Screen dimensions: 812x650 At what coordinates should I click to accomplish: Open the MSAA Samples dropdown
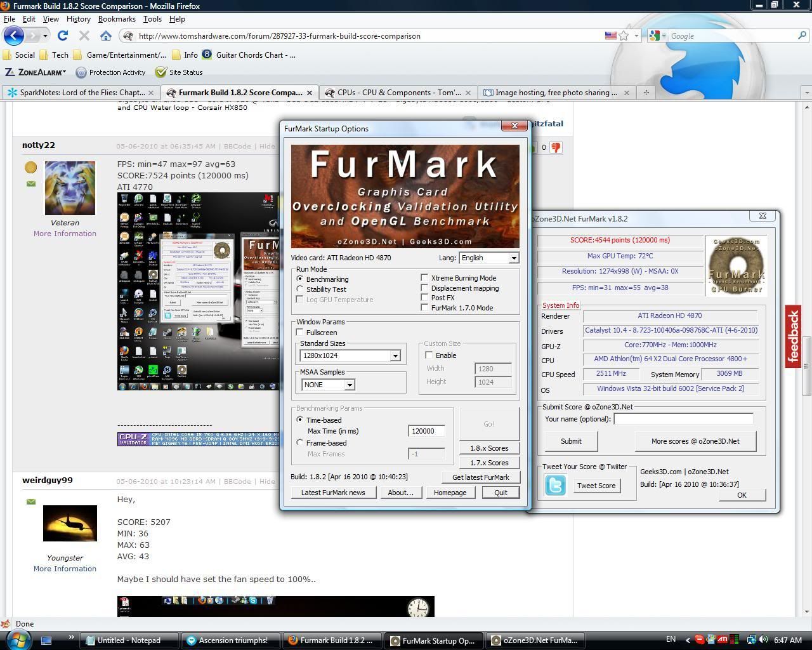[x=349, y=385]
